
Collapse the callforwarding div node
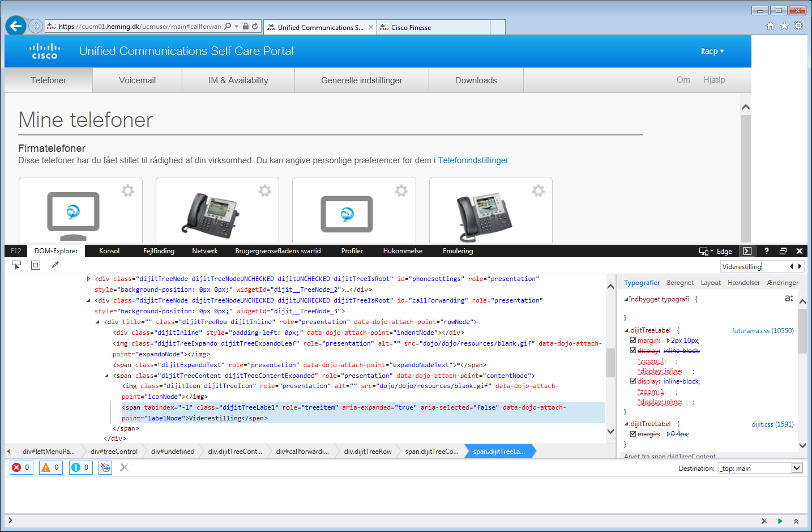88,300
